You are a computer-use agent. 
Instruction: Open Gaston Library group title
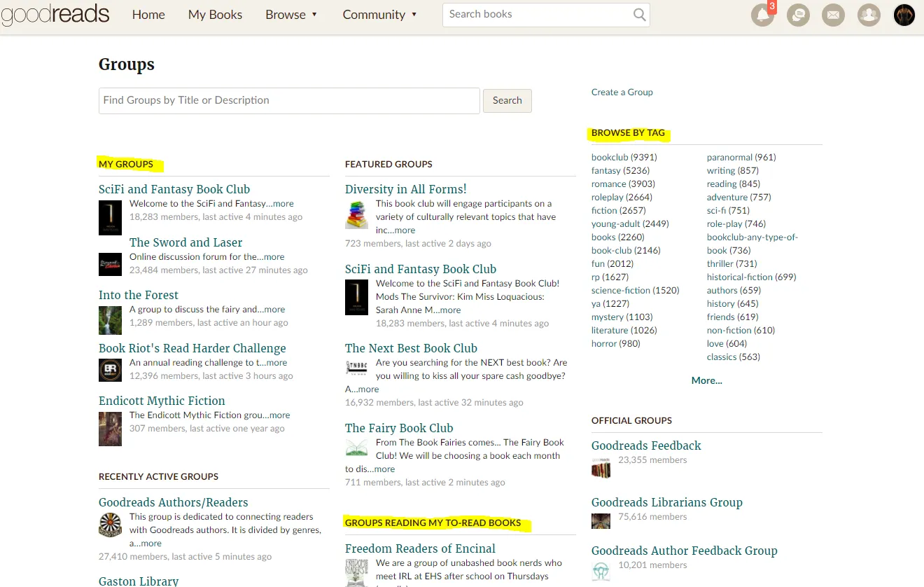pyautogui.click(x=139, y=581)
